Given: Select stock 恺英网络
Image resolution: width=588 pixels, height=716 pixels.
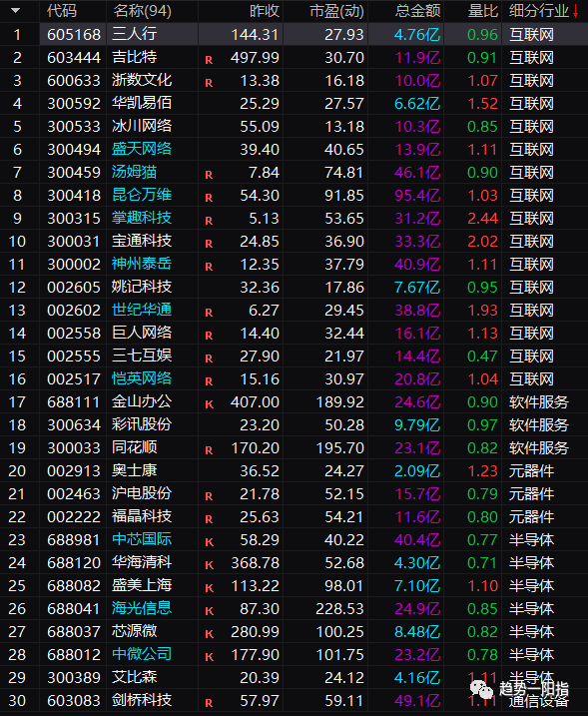Looking at the screenshot, I should (x=142, y=378).
